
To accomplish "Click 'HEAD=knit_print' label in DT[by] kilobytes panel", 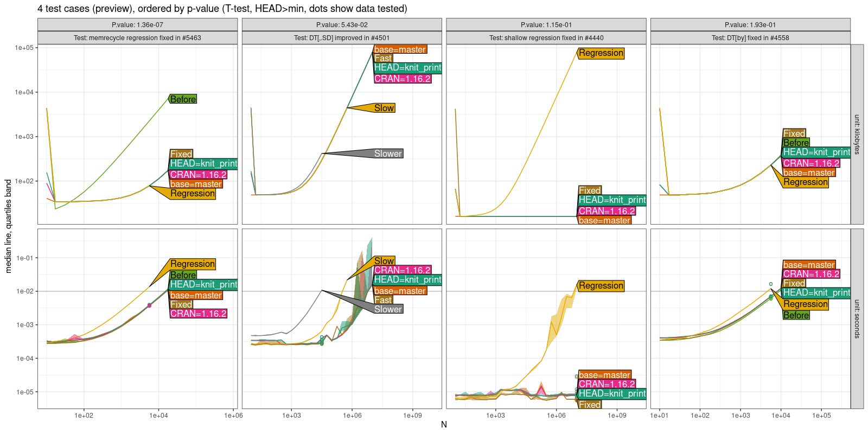I will point(816,152).
